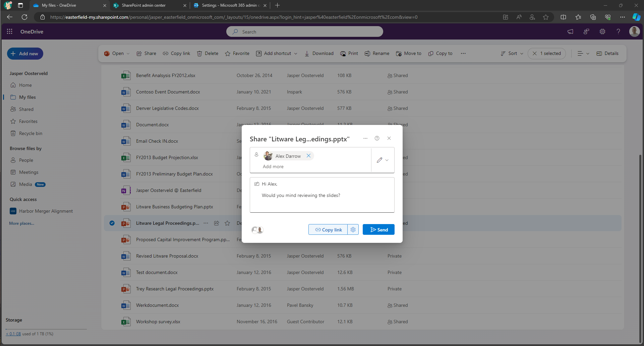
Task: Click the sync status icon beside settings gear
Action: tap(586, 31)
